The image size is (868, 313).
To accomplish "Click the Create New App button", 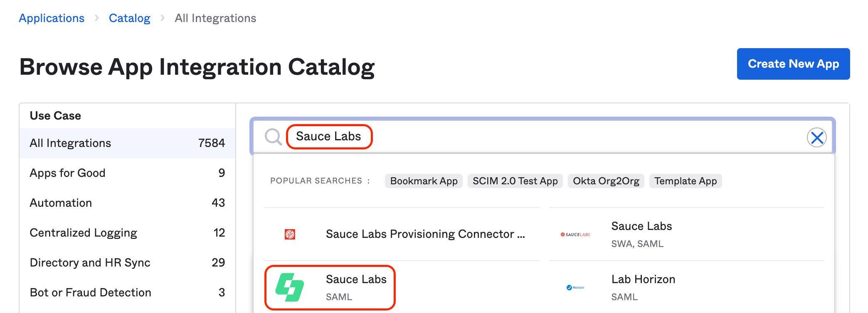I will point(793,64).
